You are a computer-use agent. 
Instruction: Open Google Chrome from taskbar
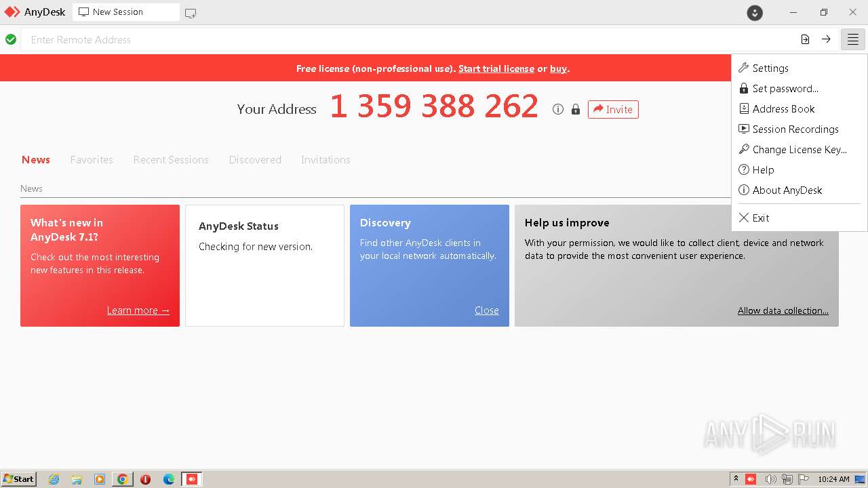123,479
